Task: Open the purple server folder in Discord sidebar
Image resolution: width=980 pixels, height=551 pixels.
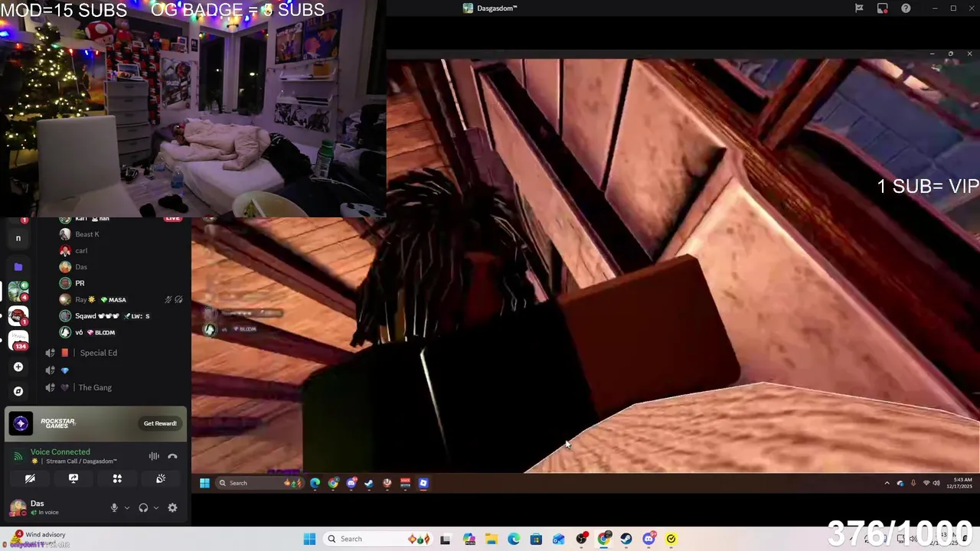Action: [x=18, y=266]
